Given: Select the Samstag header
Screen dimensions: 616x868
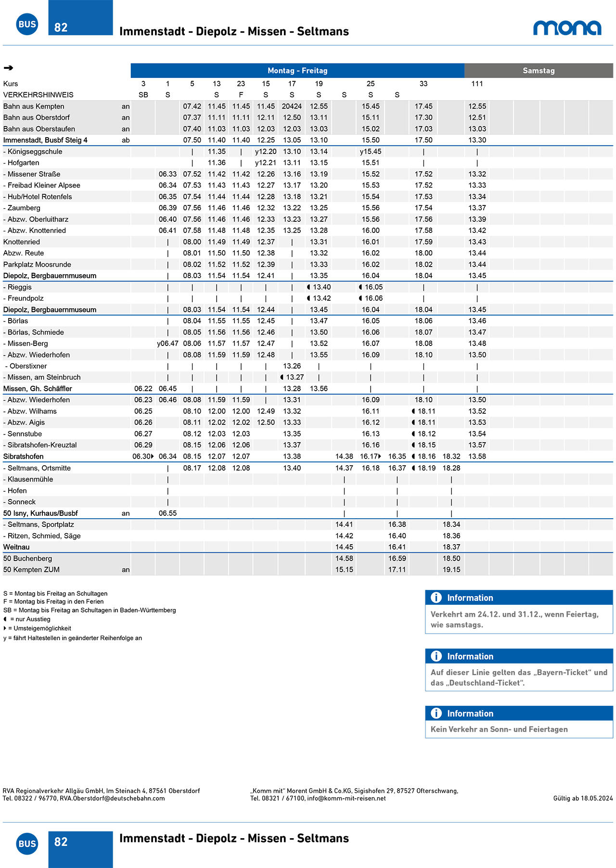Looking at the screenshot, I should [539, 71].
